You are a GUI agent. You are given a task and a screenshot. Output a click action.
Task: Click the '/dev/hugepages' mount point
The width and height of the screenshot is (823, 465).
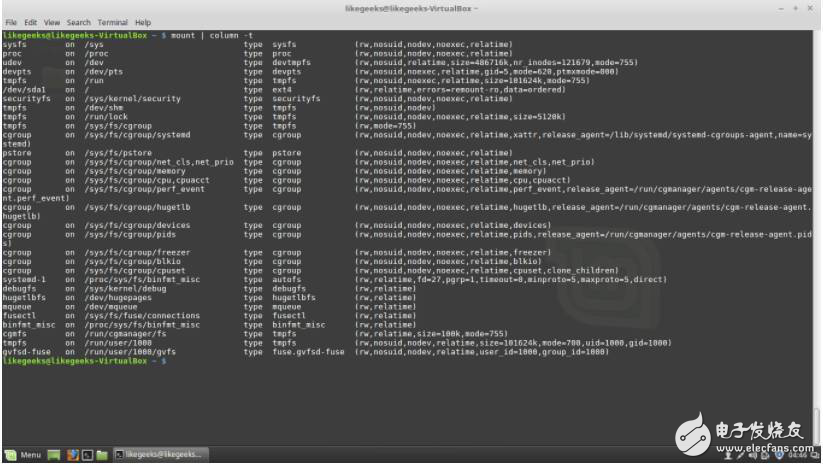[118, 298]
